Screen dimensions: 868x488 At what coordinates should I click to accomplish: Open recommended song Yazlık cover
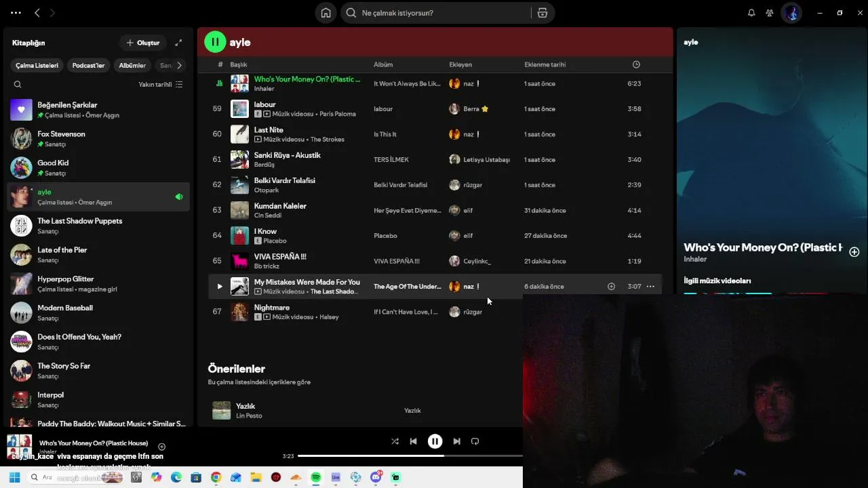(221, 410)
